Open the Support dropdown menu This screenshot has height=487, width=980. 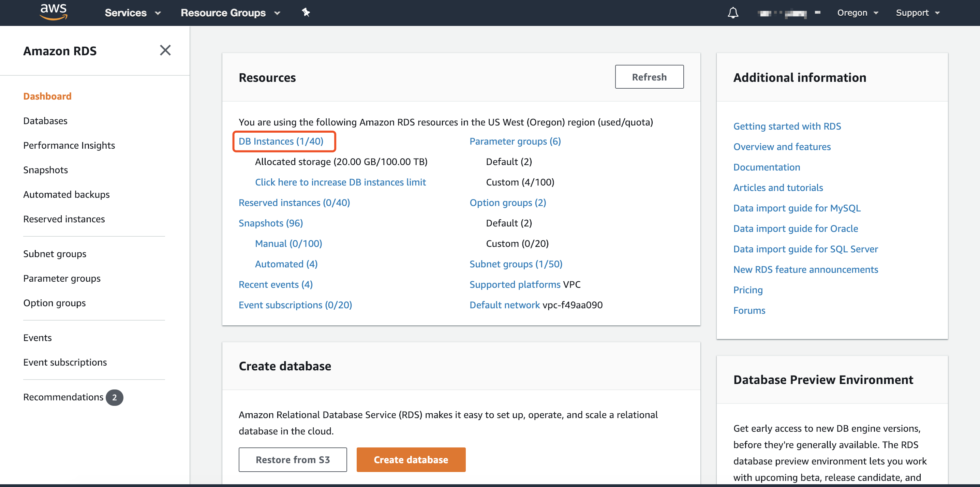(918, 13)
